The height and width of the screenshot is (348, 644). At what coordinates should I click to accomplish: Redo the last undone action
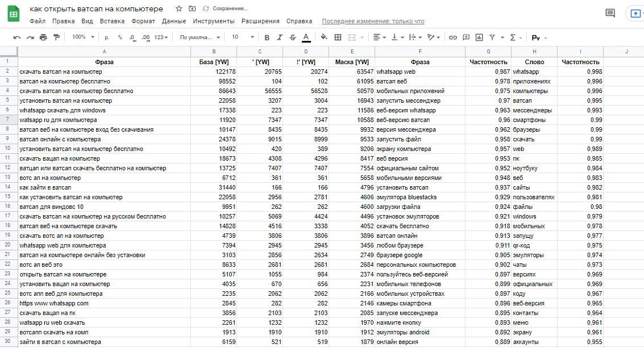point(30,37)
